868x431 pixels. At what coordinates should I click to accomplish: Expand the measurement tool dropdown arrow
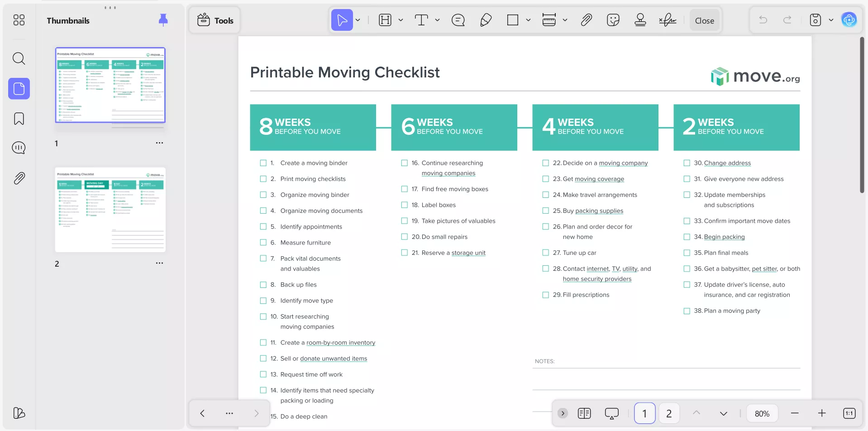coord(565,20)
